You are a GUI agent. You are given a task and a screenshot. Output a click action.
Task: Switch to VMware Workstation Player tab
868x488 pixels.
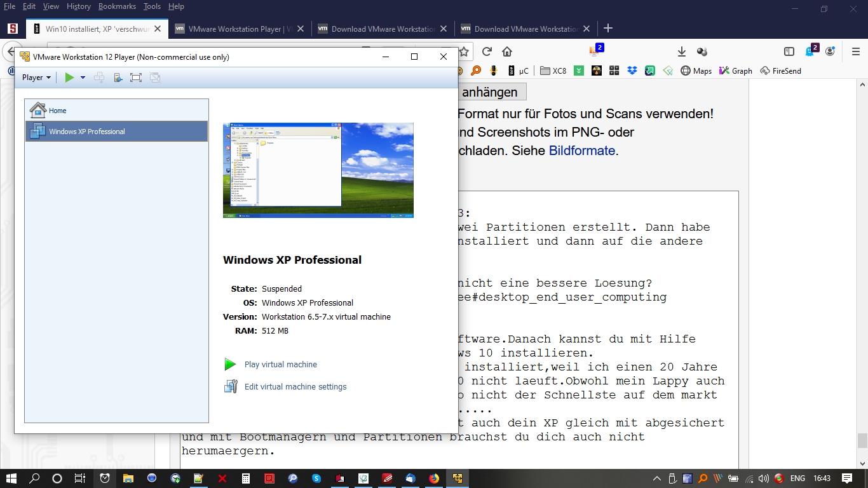(240, 29)
